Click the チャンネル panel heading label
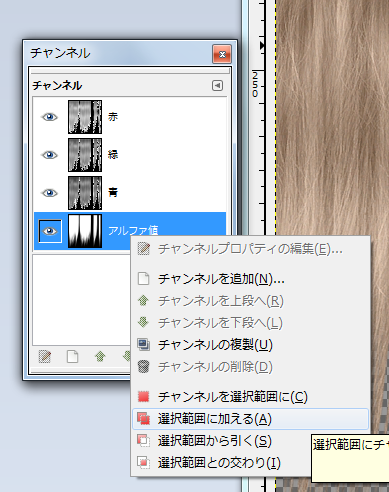 pyautogui.click(x=57, y=86)
